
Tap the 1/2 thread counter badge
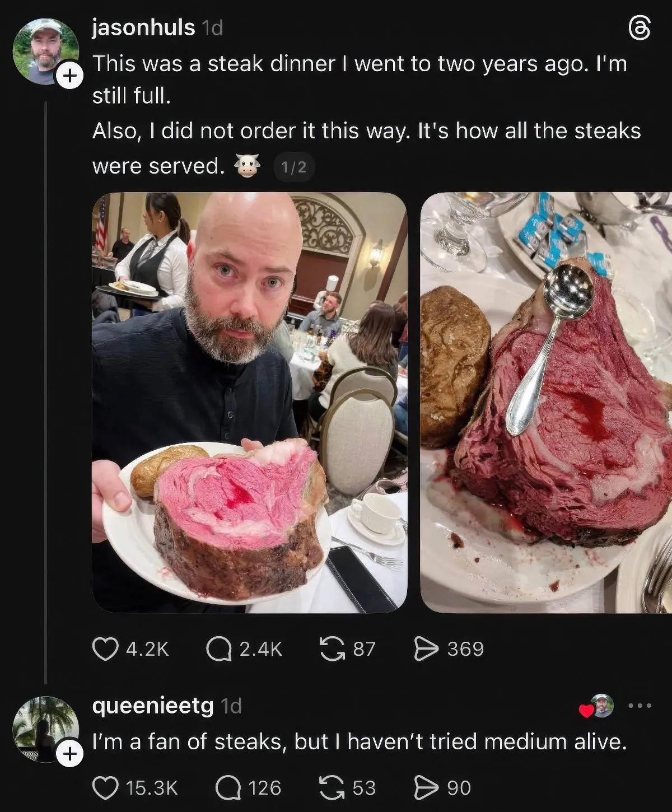[x=294, y=167]
